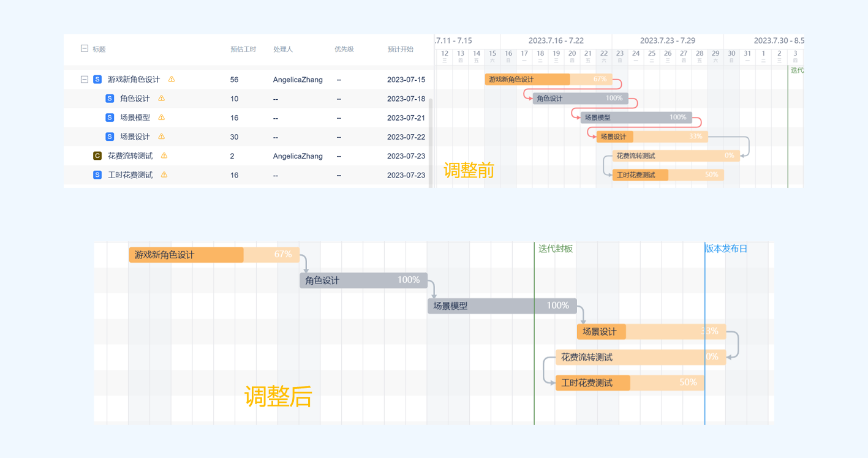The image size is (868, 458).
Task: Click warning icon next to 场景模型
Action: point(162,117)
